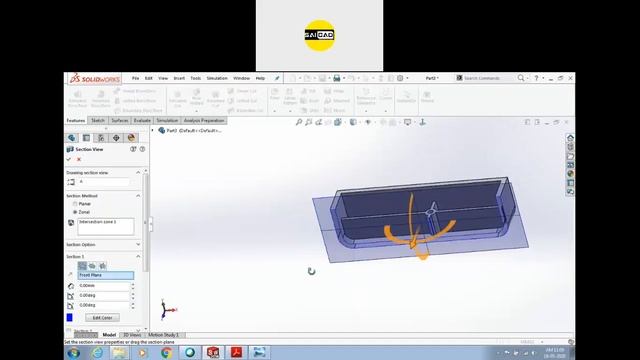Click the Front Plane reference field

click(105, 275)
